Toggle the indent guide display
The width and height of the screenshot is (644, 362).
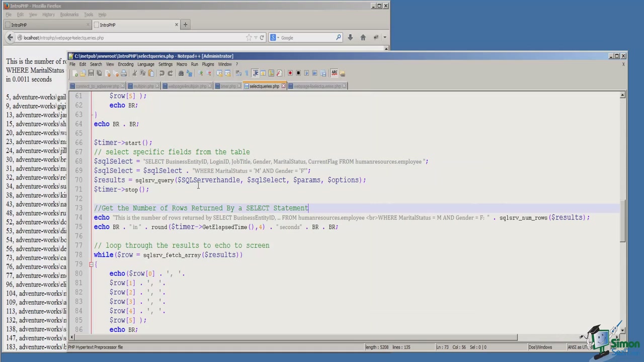coord(255,73)
